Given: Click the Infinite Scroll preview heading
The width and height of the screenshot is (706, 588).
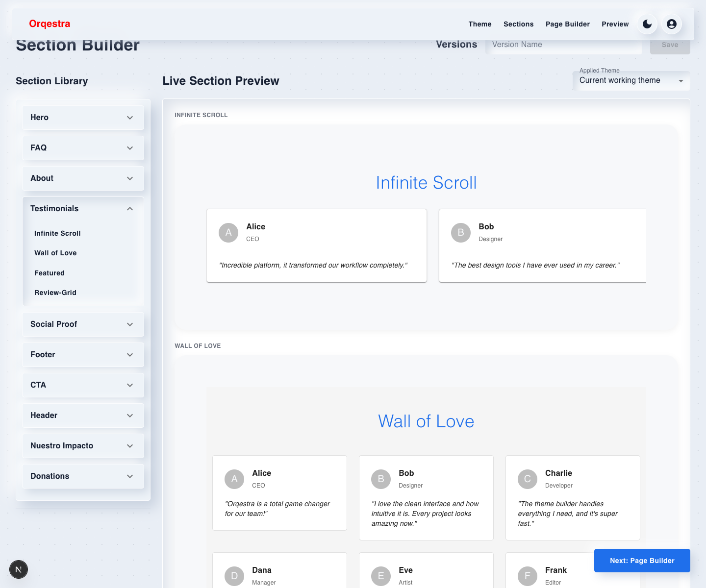Looking at the screenshot, I should pyautogui.click(x=426, y=183).
